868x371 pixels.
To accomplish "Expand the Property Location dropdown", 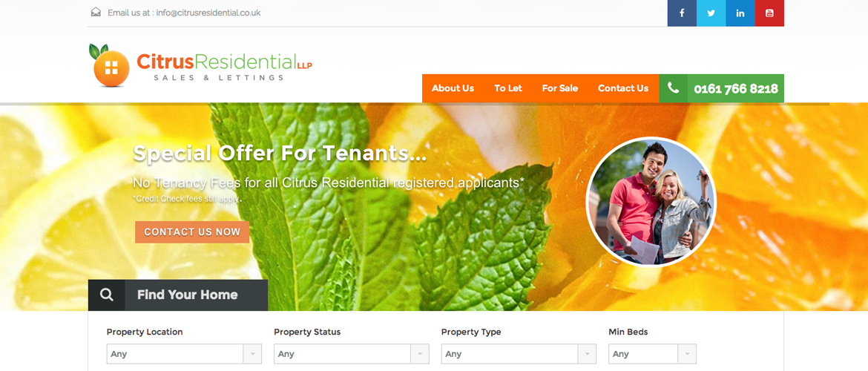I will point(184,354).
